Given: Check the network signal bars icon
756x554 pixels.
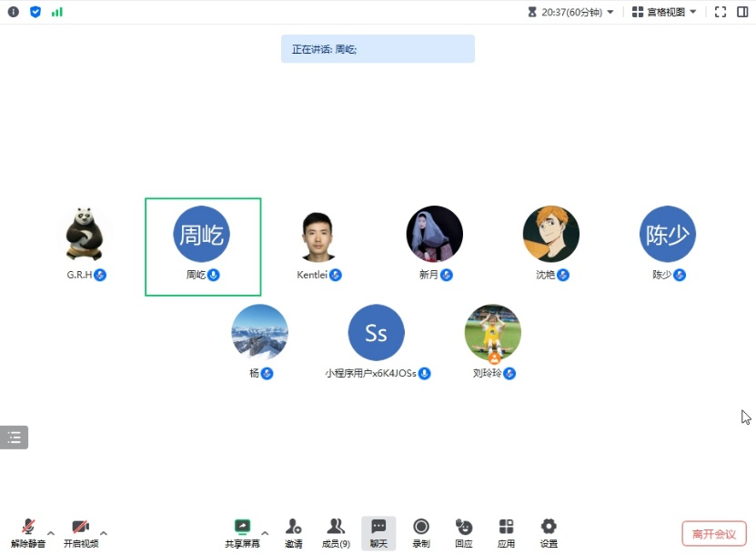Looking at the screenshot, I should coord(57,12).
